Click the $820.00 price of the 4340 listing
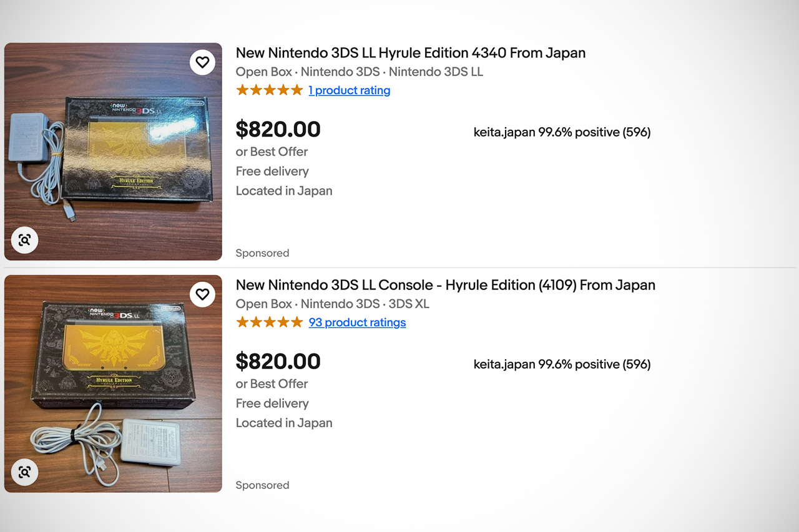 point(278,129)
